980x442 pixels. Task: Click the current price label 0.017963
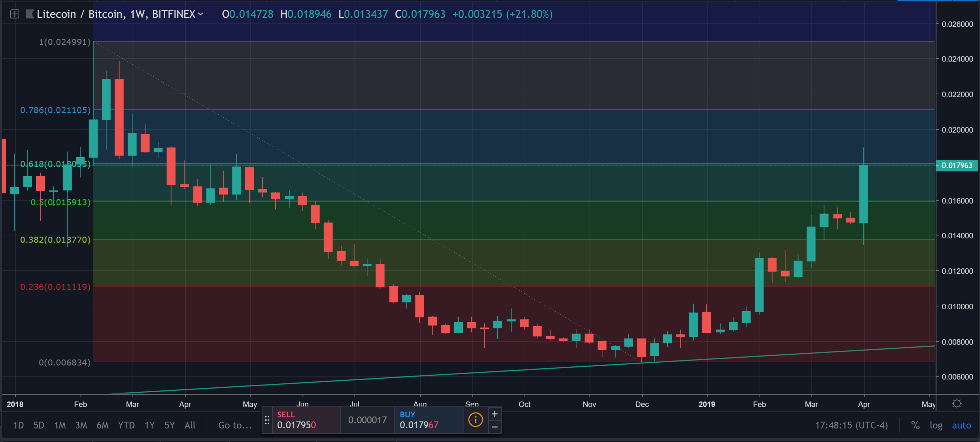tap(956, 165)
